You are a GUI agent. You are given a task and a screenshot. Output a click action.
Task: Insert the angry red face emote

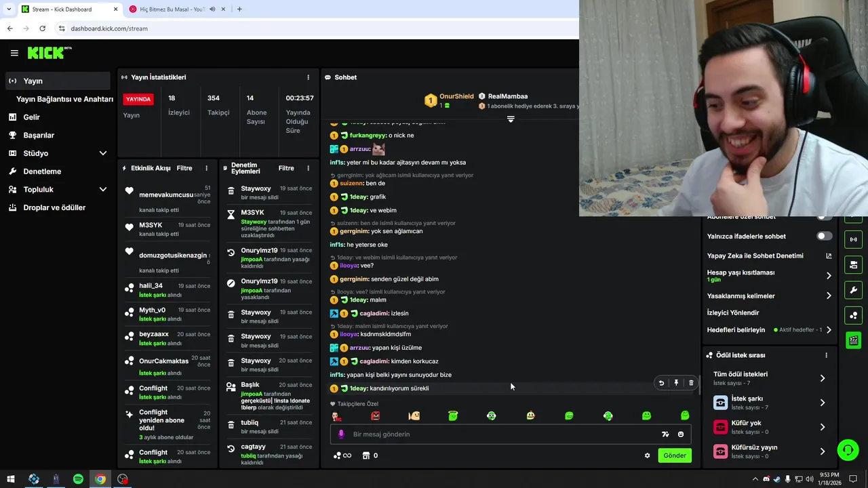(375, 415)
